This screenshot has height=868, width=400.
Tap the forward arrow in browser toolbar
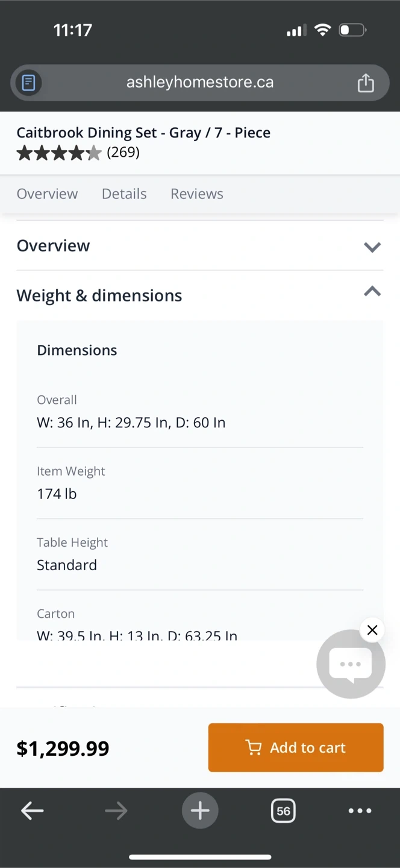pos(116,811)
